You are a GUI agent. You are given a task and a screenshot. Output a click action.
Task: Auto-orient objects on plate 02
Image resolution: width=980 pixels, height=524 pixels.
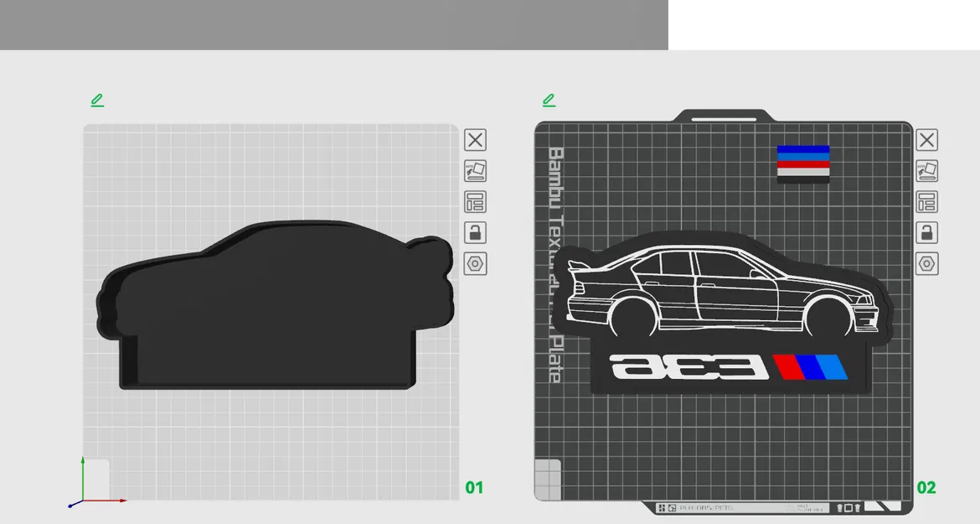click(x=927, y=171)
